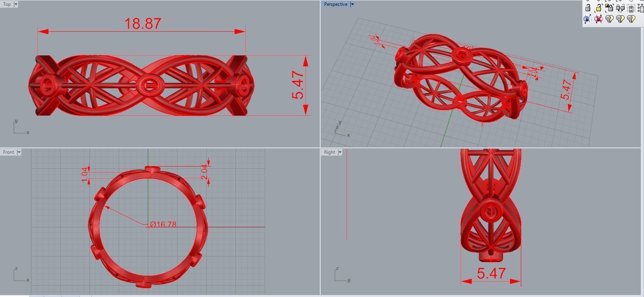This screenshot has height=297, width=644.
Task: Activate the Front viewport title label
Action: point(9,152)
